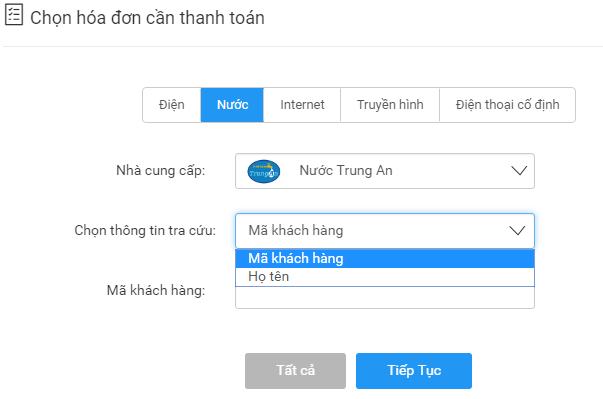
Task: Expand the Nhà cung cấp dropdown arrow
Action: (519, 171)
